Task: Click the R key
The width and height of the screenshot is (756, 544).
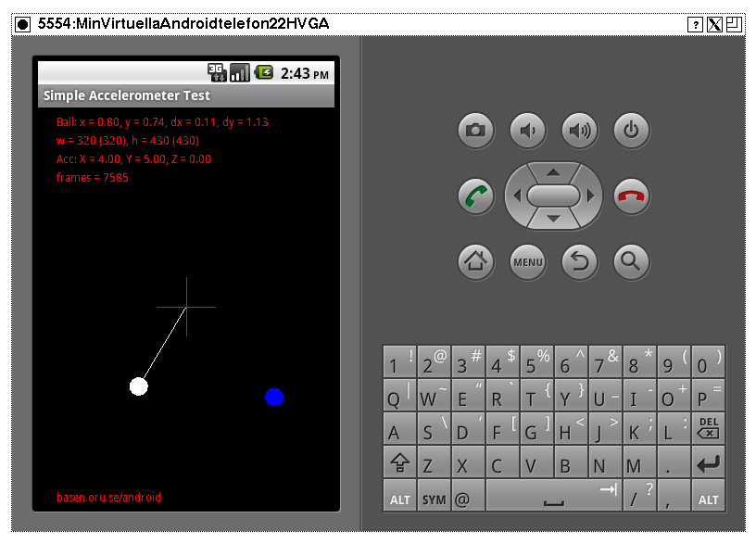Action: click(x=502, y=395)
